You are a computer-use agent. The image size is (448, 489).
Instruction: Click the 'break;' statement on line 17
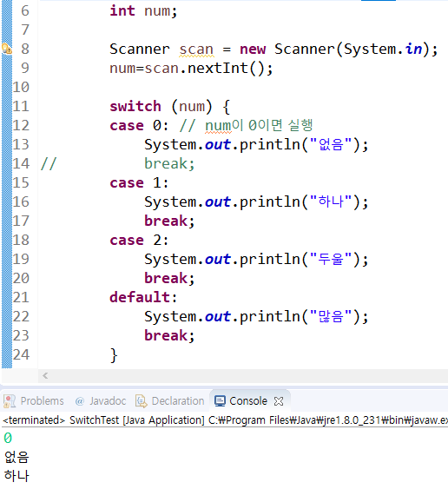point(169,221)
